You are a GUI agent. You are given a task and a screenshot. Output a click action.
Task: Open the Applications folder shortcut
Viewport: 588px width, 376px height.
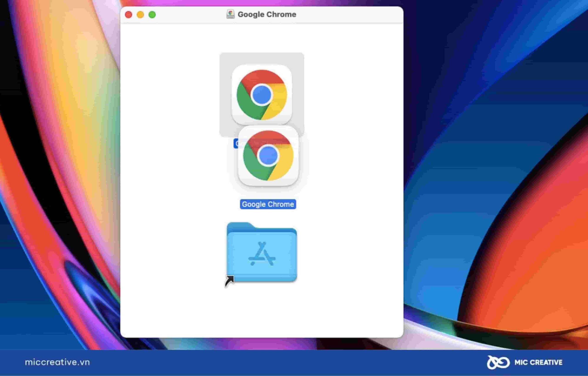[x=262, y=253]
